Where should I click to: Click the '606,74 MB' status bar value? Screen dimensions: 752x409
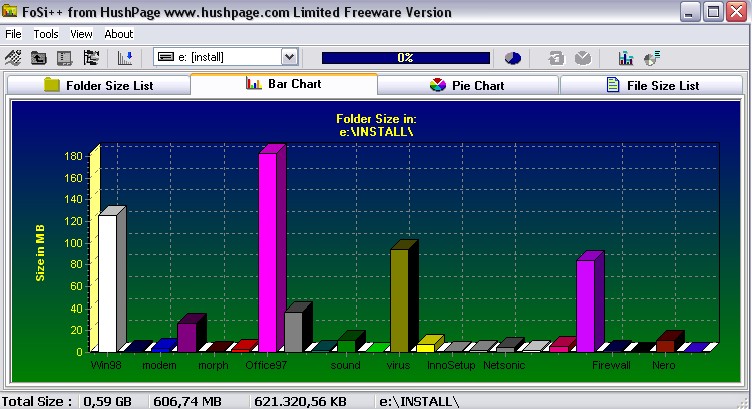188,402
